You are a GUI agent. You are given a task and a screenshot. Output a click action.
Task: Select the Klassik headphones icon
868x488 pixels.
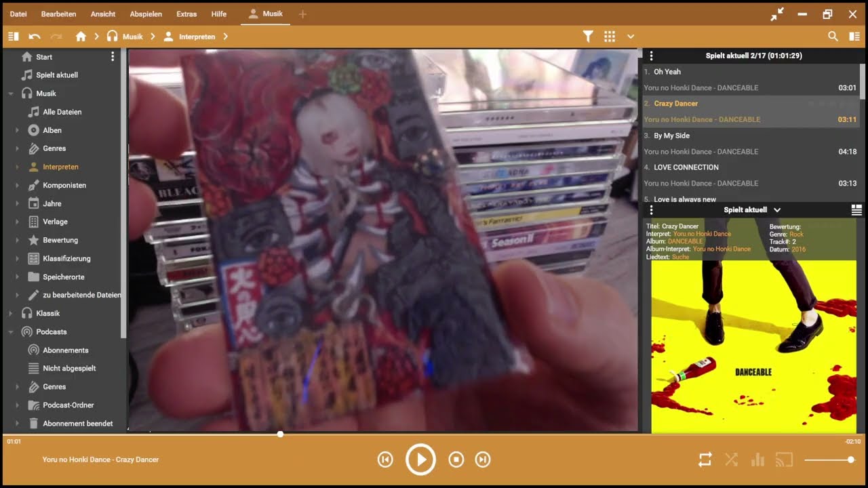coord(27,313)
